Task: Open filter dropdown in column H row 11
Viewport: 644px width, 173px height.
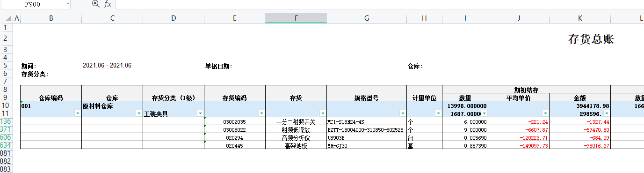Action: pyautogui.click(x=438, y=113)
